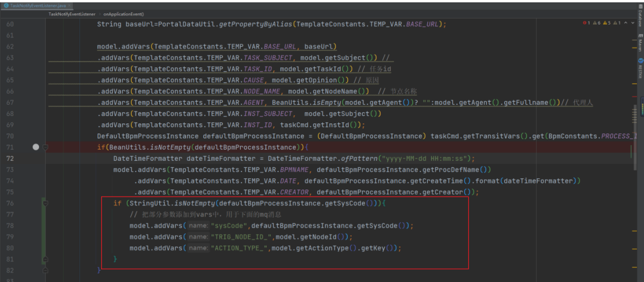Click the red error count indicator
The image size is (644, 282).
coord(587,23)
